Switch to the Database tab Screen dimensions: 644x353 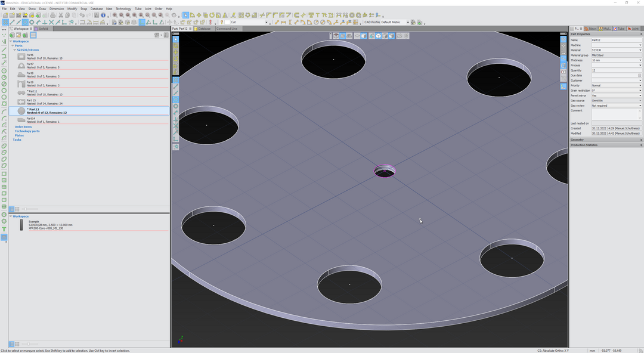[204, 29]
